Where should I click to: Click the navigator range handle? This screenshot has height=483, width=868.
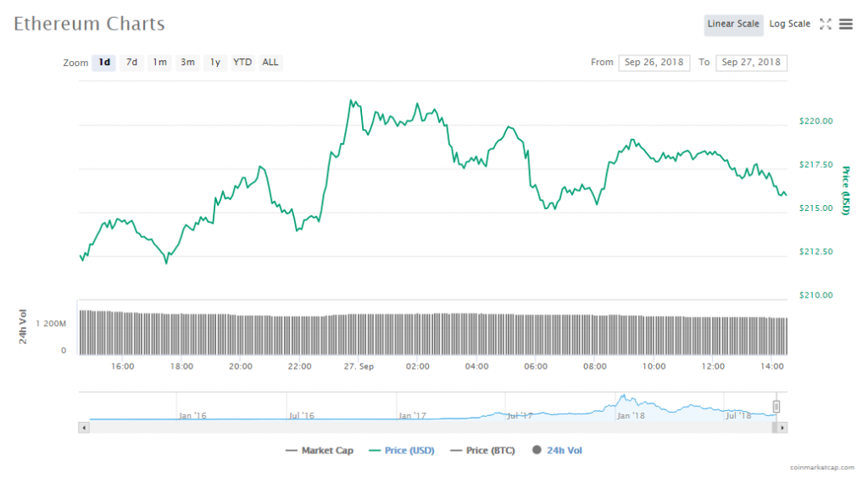[776, 407]
